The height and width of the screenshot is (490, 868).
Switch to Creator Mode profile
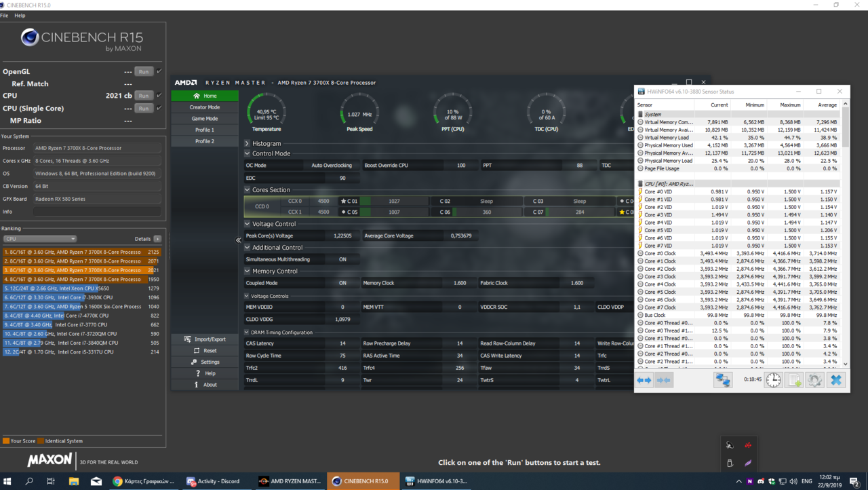205,107
